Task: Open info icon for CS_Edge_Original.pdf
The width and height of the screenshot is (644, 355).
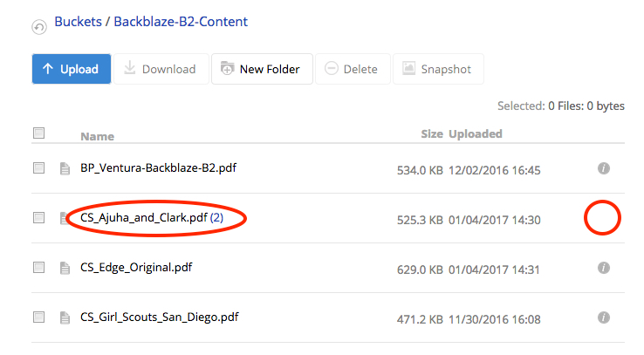Action: [603, 268]
